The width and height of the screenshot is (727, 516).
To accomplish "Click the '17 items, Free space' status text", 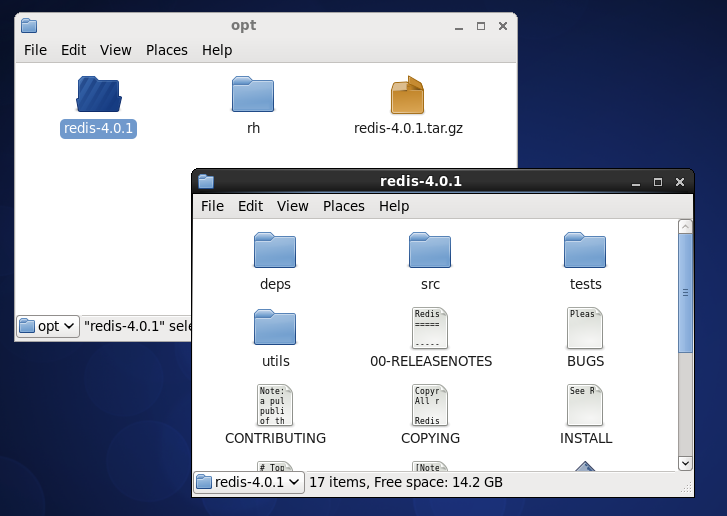I will pyautogui.click(x=406, y=482).
